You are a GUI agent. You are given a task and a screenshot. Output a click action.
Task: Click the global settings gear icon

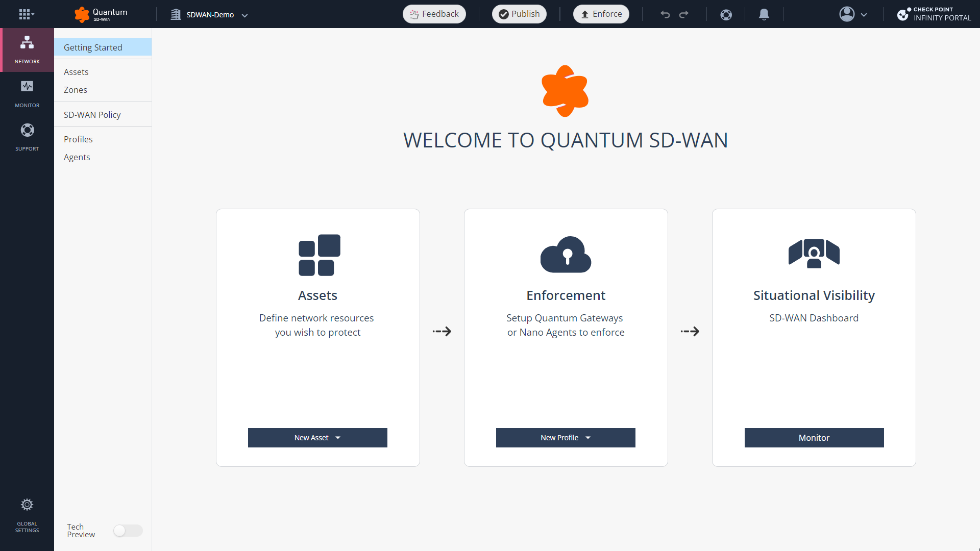pyautogui.click(x=27, y=505)
